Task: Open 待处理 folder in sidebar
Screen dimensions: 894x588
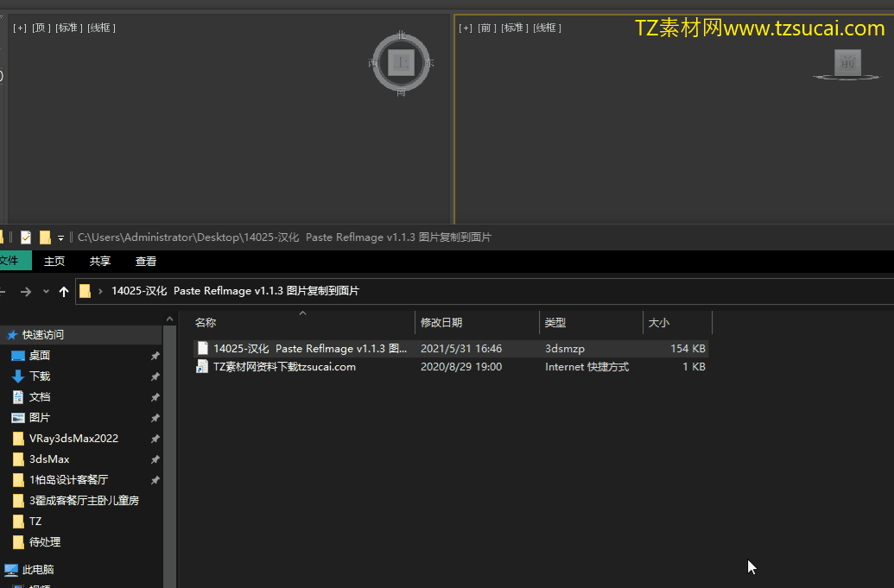Action: pos(44,542)
